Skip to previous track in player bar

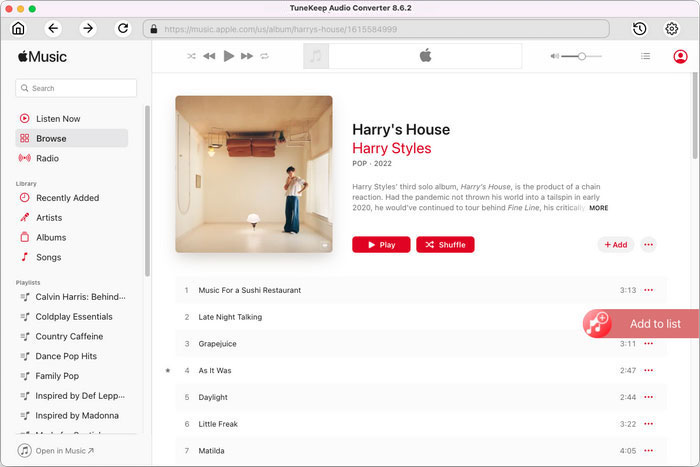[x=209, y=56]
